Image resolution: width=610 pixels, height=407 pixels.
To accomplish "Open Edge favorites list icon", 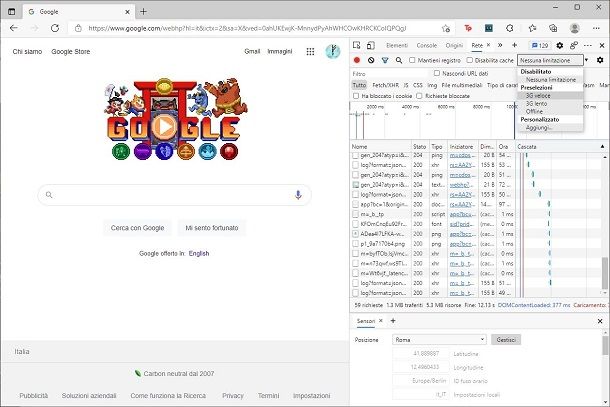I will [532, 28].
